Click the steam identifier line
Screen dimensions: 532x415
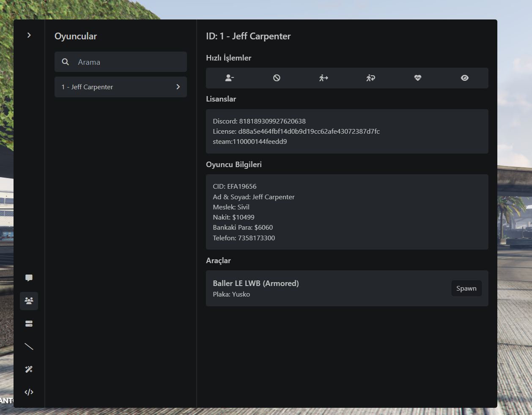[x=250, y=141]
